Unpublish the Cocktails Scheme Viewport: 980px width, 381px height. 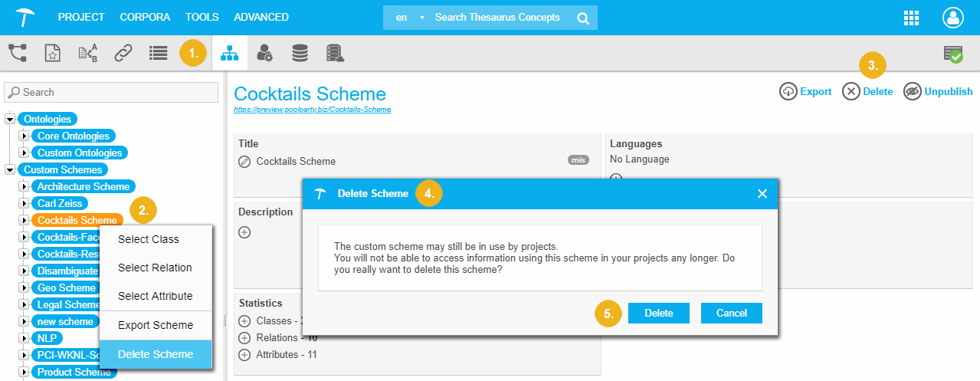[x=939, y=91]
